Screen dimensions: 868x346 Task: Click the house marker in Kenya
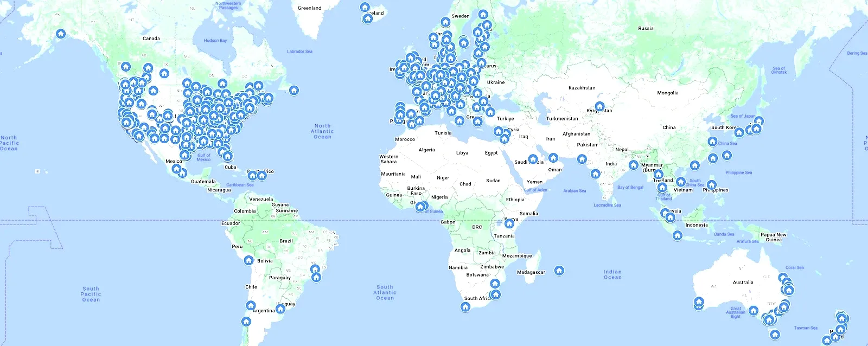[509, 223]
